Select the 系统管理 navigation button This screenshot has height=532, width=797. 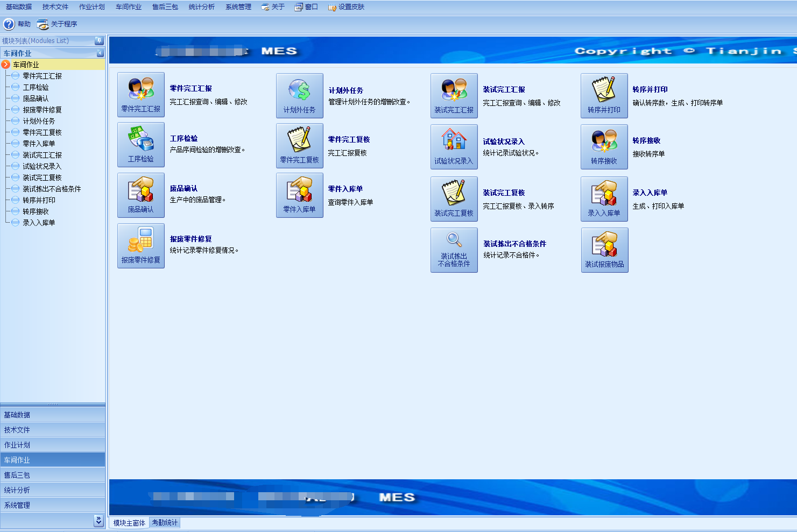[53, 505]
